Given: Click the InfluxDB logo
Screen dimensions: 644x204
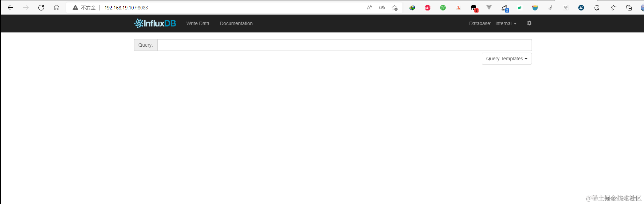Looking at the screenshot, I should coord(155,23).
